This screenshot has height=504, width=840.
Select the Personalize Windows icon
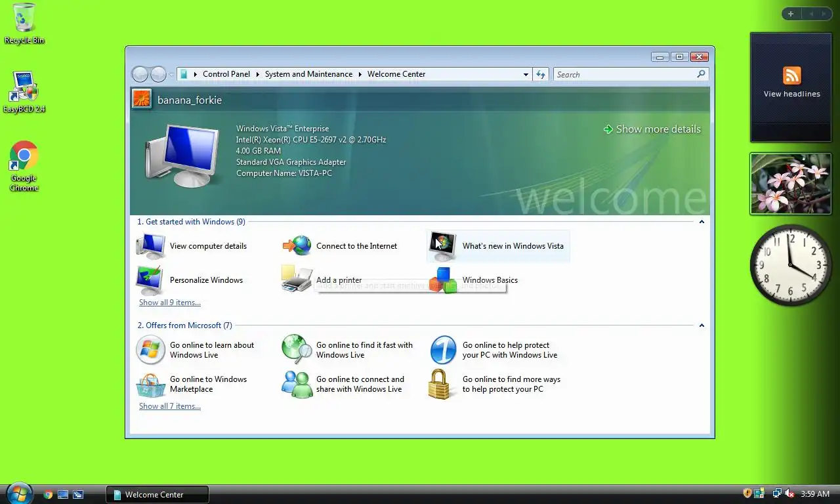coord(151,280)
